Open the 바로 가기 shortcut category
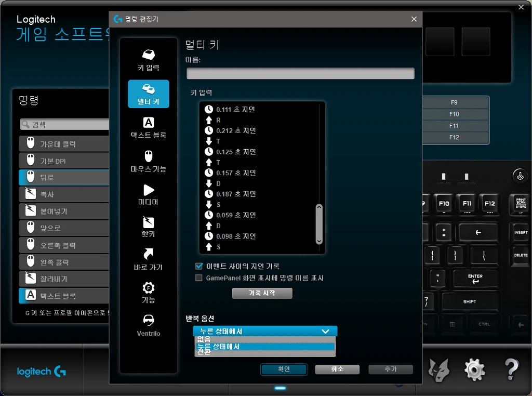 coord(148,259)
